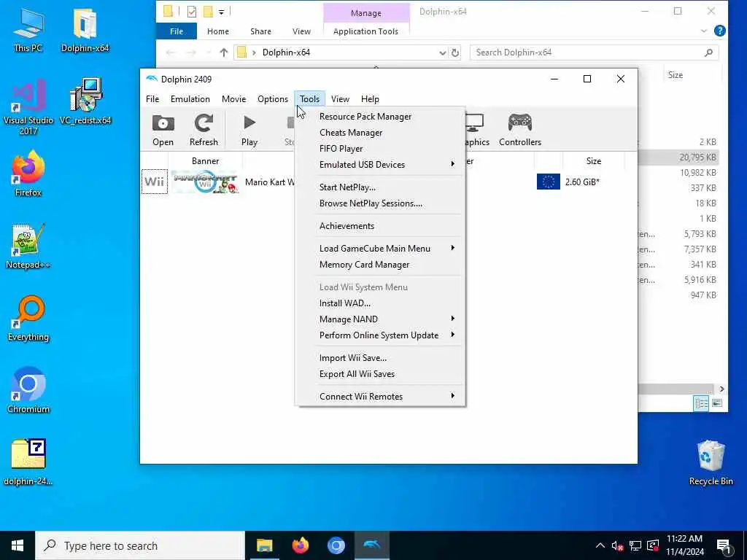Select the dolphin-24 7z archive icon
747x560 pixels.
point(28,462)
